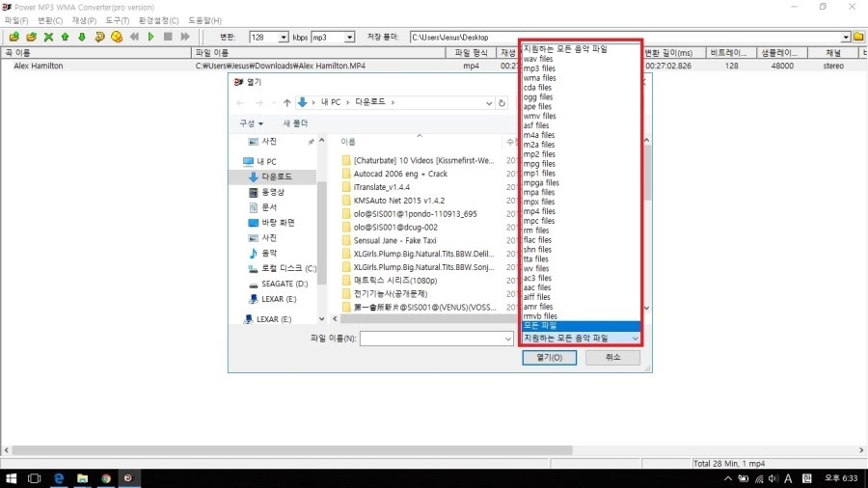
Task: Choose wma files in the filter list
Action: point(540,78)
